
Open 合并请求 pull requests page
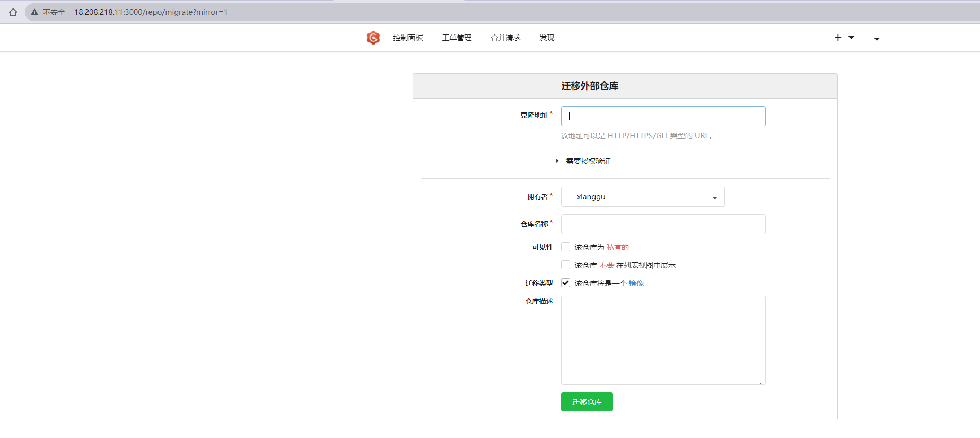coord(505,38)
